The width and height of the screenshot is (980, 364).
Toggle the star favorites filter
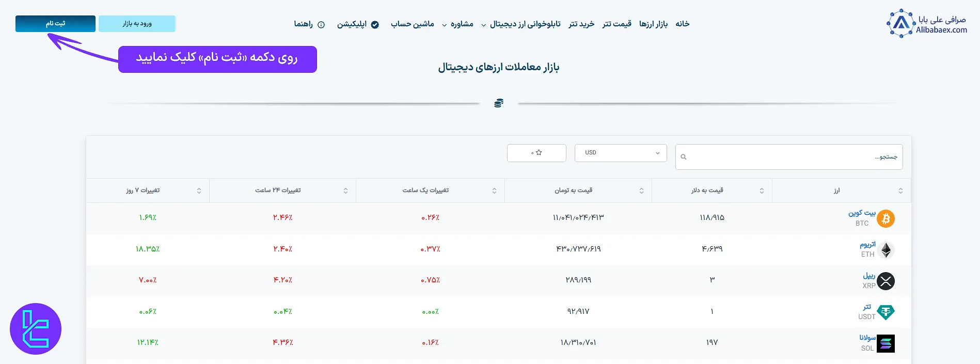536,153
